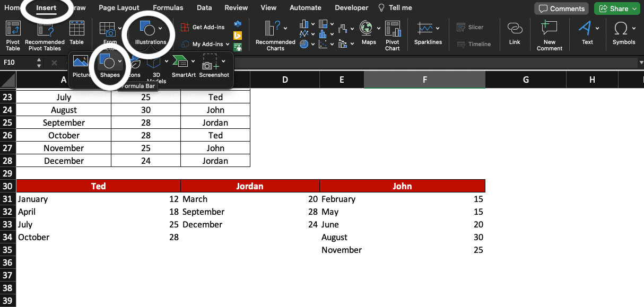The image size is (644, 307).
Task: Click the green Share button
Action: pyautogui.click(x=616, y=8)
